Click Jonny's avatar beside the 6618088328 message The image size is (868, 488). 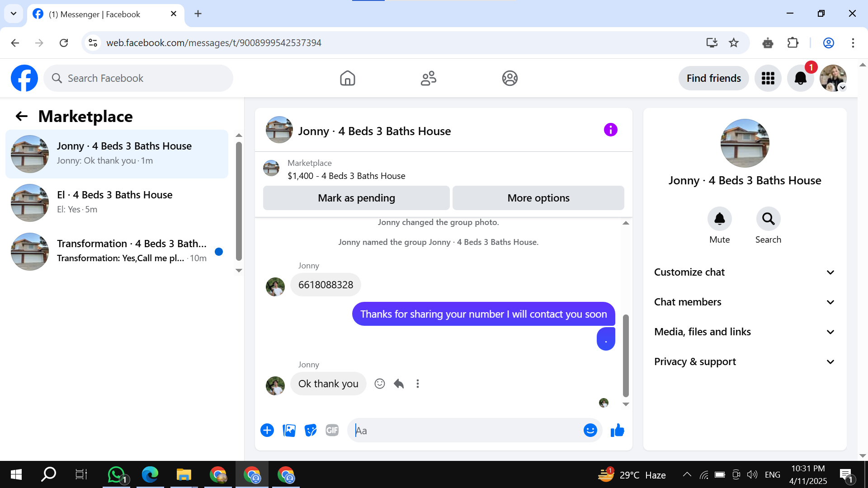(275, 287)
